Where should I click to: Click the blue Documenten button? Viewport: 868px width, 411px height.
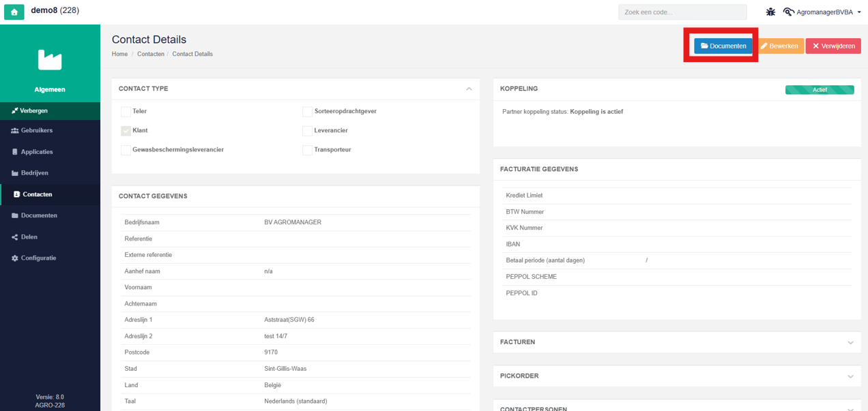(723, 46)
